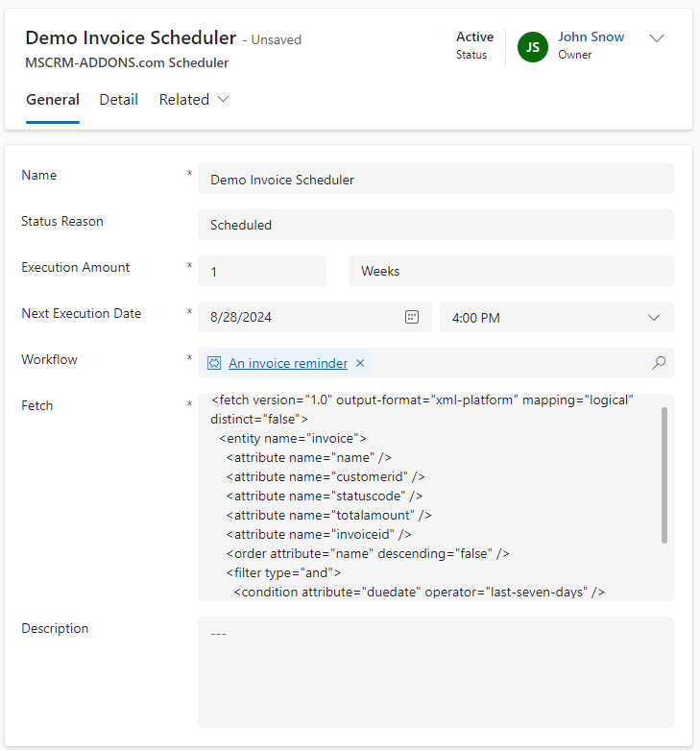This screenshot has height=751, width=700.
Task: Open the Related tab dropdown
Action: coord(194,100)
